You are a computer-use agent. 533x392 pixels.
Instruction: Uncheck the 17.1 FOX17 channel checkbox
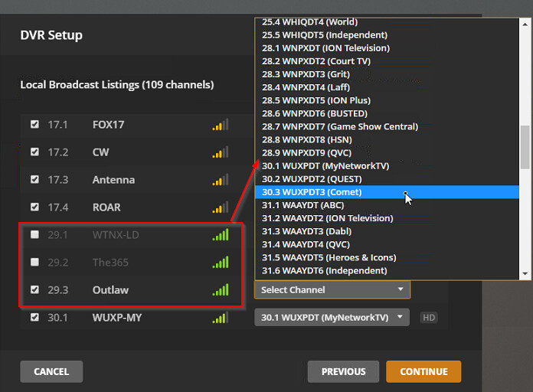[34, 125]
